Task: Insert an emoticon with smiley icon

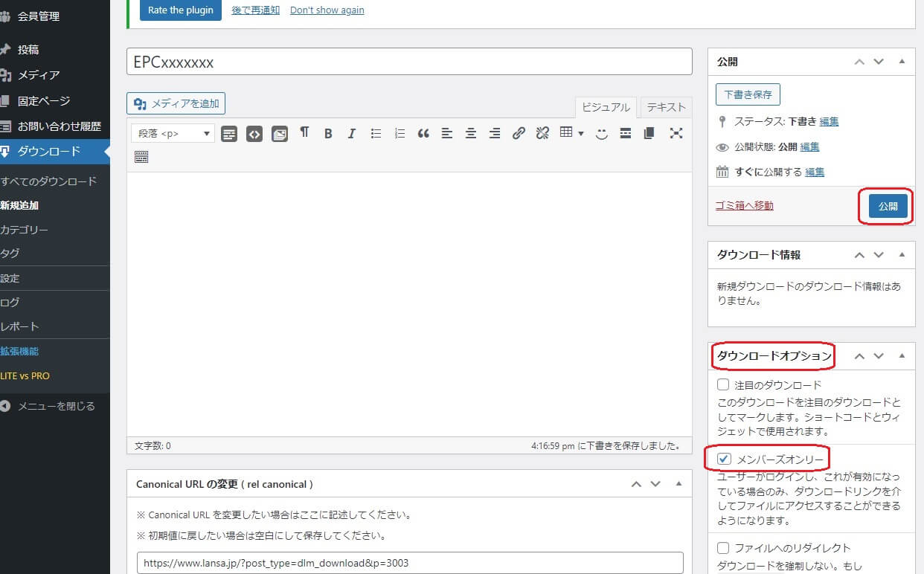Action: pyautogui.click(x=602, y=134)
